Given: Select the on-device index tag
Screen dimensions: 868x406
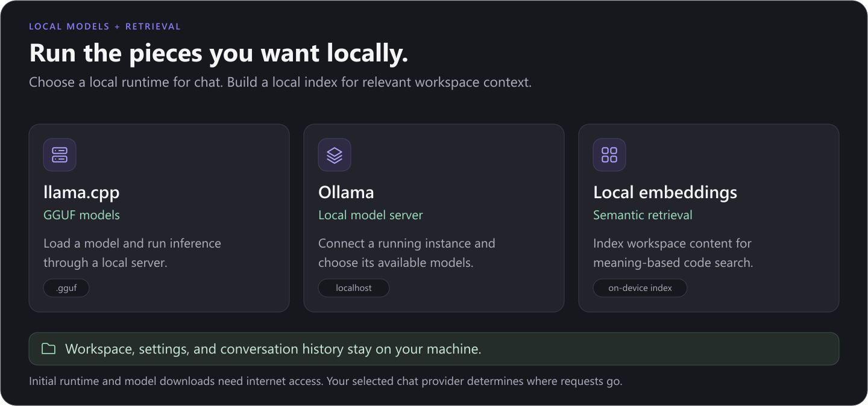Looking at the screenshot, I should click(640, 288).
